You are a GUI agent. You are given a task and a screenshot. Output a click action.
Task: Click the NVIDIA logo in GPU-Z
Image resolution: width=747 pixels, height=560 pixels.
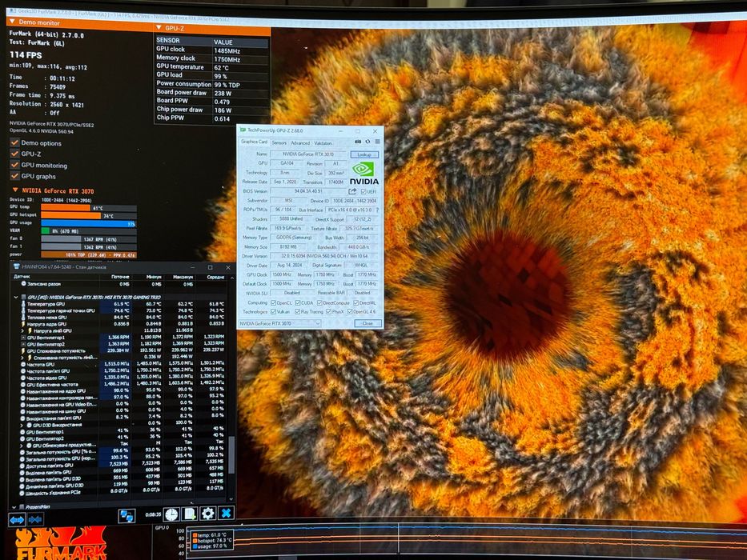(x=364, y=174)
